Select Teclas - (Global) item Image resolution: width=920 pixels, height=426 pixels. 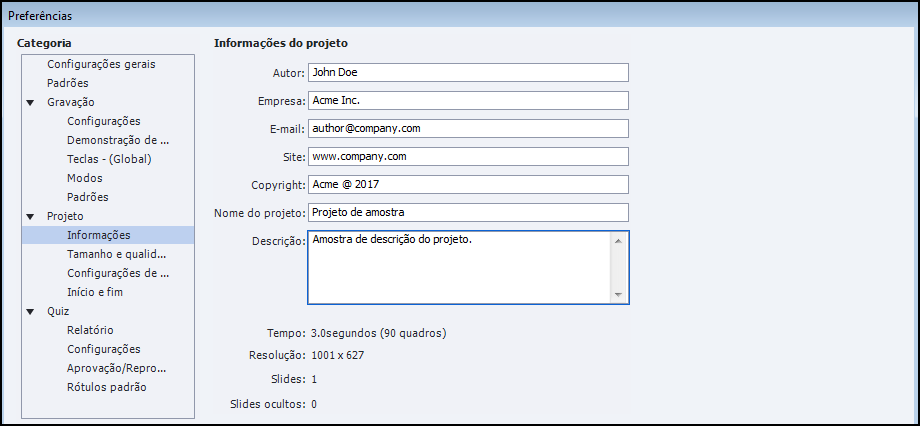pyautogui.click(x=109, y=159)
